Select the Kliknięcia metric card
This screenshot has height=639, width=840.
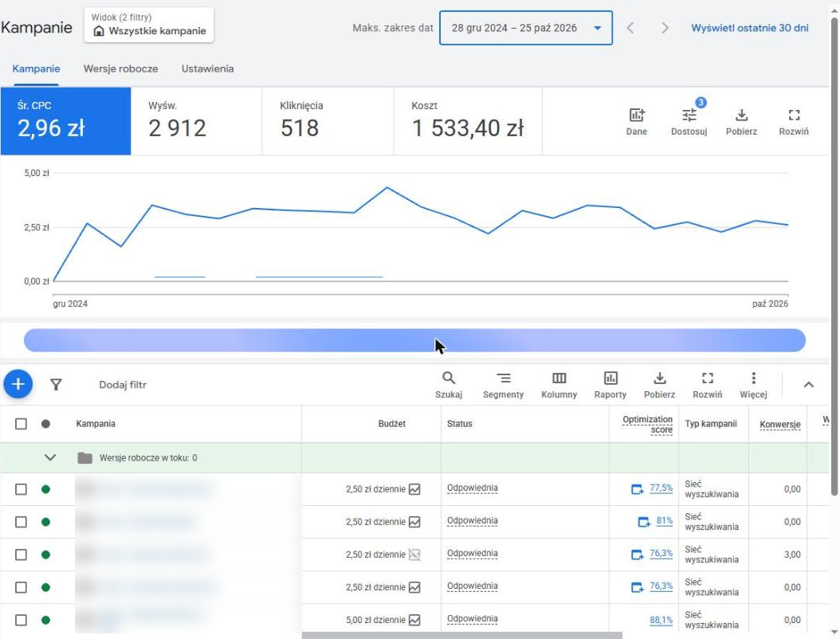click(x=328, y=121)
